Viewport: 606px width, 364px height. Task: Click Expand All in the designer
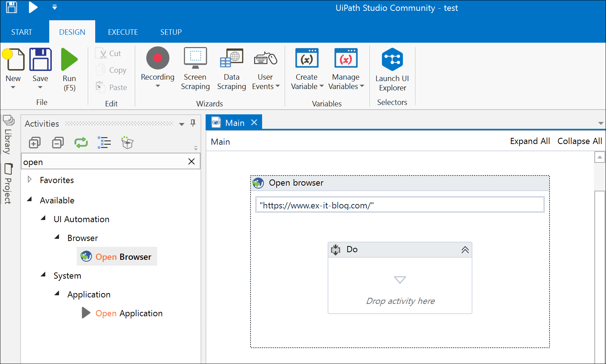pos(530,141)
